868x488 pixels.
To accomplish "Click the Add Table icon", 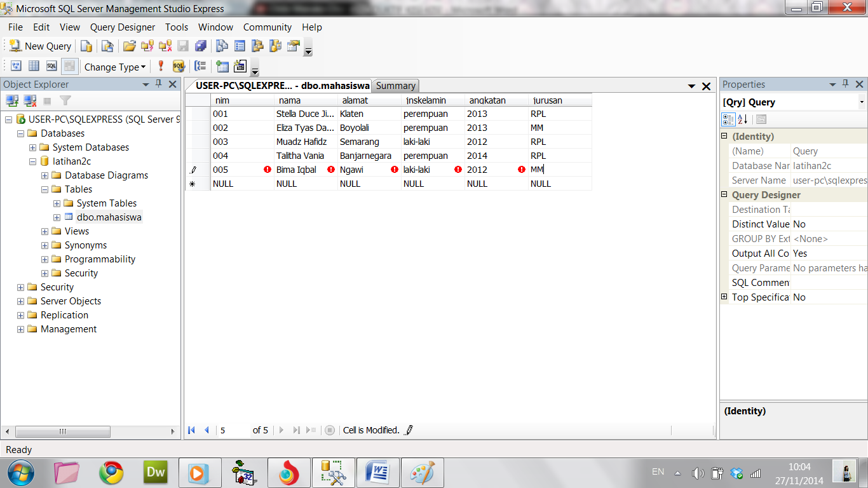I will 222,66.
